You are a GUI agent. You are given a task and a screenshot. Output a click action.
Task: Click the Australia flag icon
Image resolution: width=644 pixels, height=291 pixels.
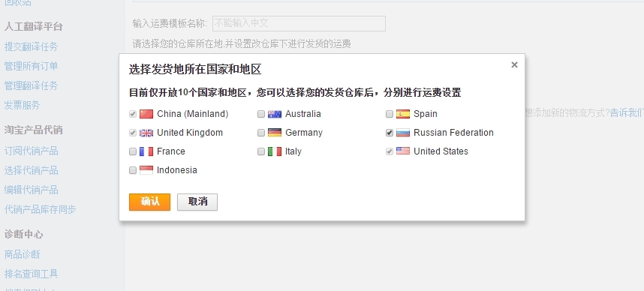[275, 114]
